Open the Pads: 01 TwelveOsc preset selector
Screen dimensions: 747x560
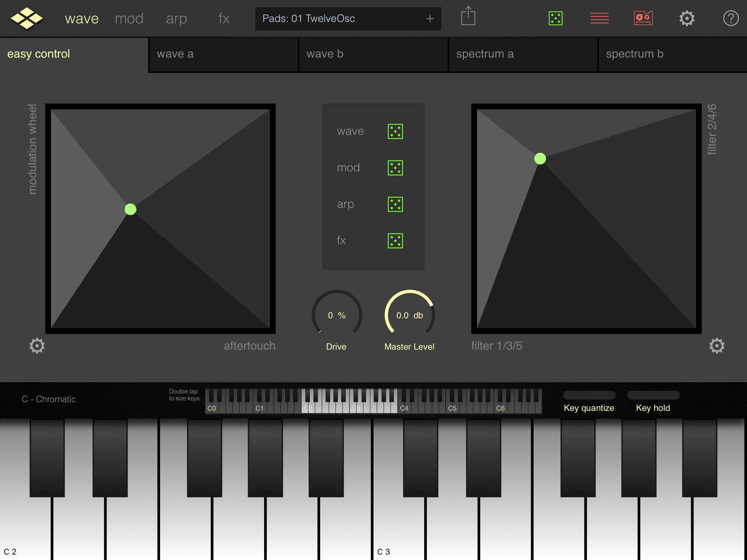[348, 19]
